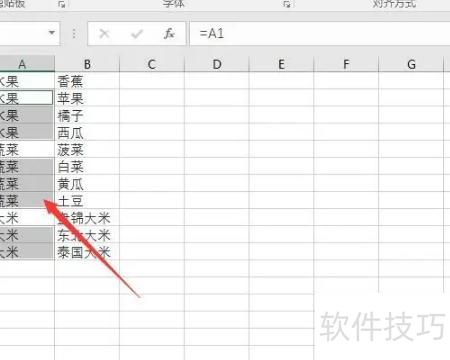Select column G header
This screenshot has width=450, height=360.
411,64
